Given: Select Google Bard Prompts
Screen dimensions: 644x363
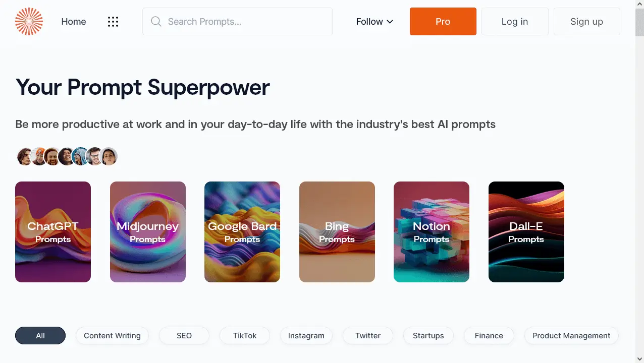Looking at the screenshot, I should pos(242,231).
